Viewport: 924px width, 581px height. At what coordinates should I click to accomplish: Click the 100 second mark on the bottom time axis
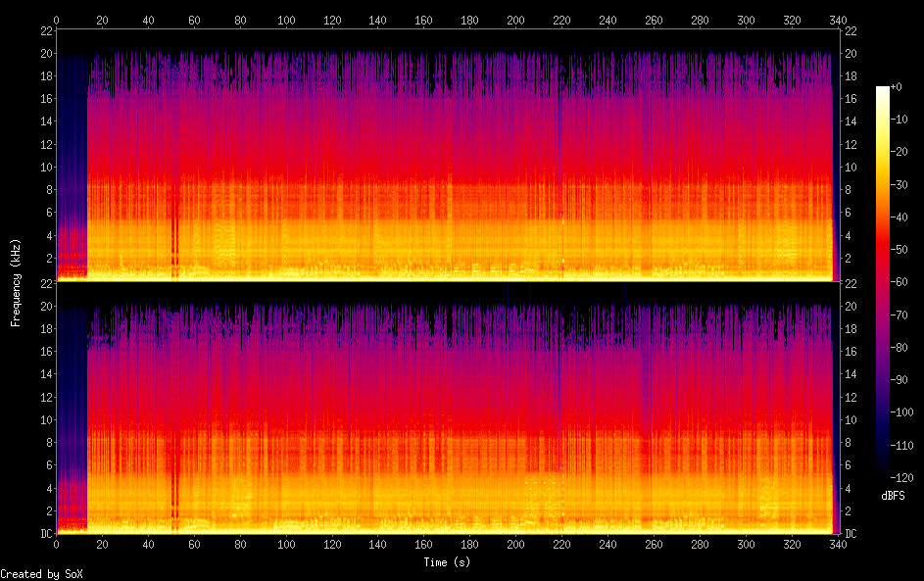pos(286,544)
